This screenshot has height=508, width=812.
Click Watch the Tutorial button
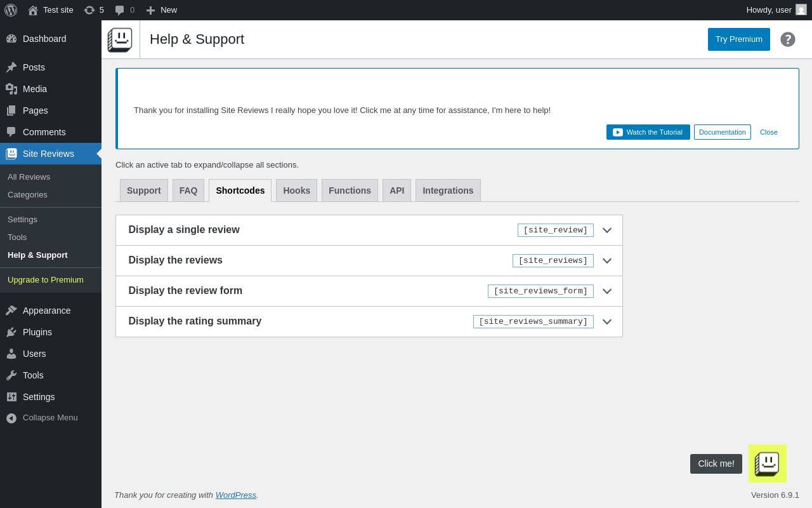[648, 132]
